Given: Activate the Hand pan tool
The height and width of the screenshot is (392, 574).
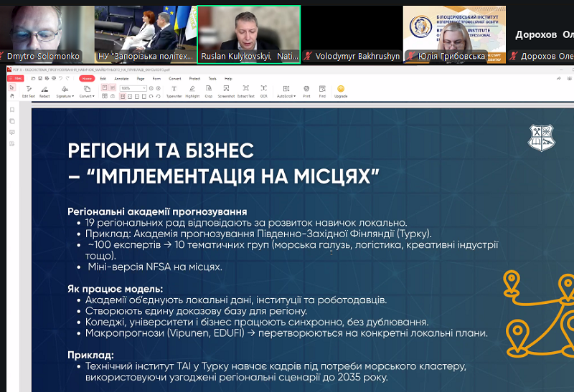Looking at the screenshot, I should click(x=11, y=96).
